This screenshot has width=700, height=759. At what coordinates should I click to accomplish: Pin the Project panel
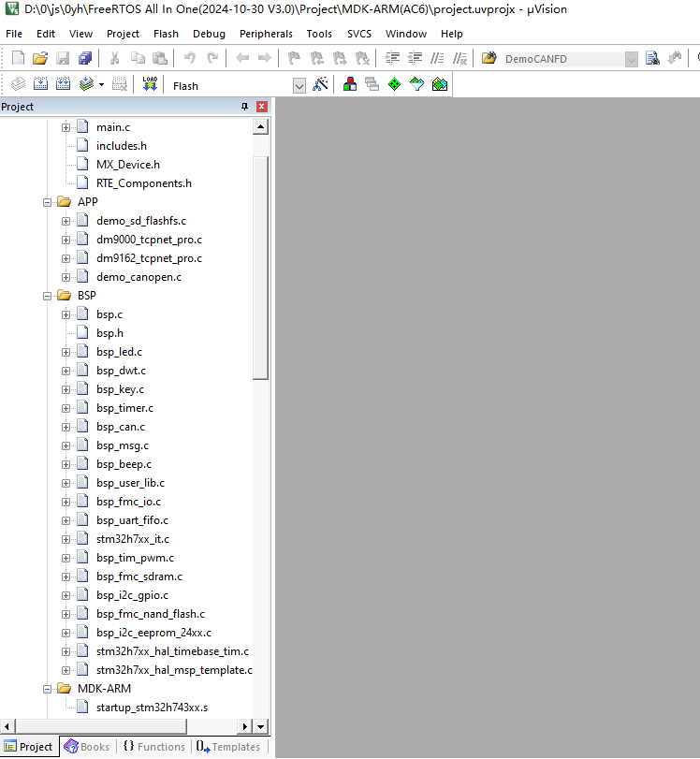coord(244,107)
